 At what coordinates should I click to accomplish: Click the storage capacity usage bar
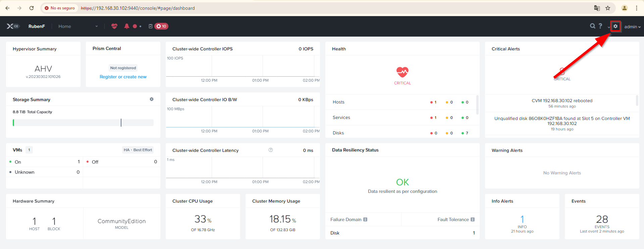(x=83, y=123)
